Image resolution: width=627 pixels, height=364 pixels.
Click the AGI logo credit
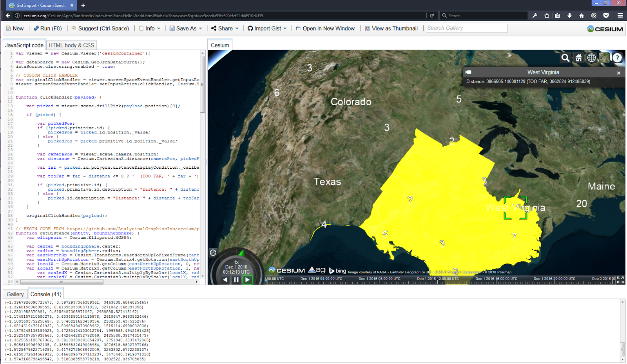[317, 270]
